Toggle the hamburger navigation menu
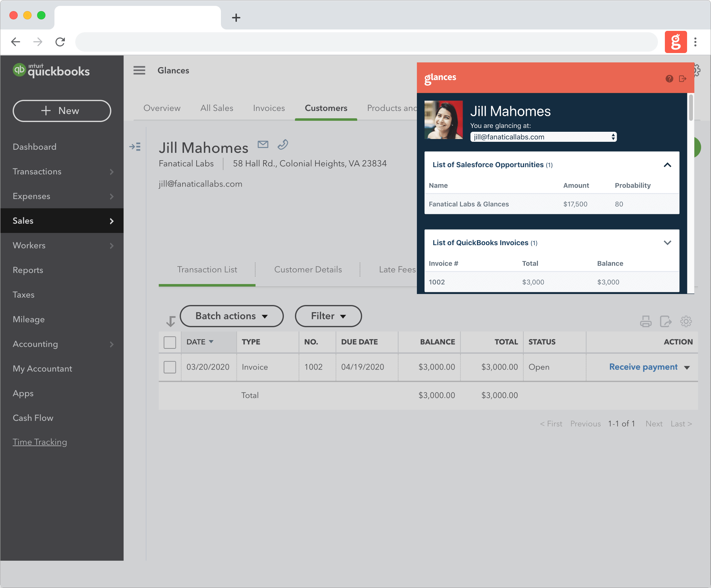This screenshot has height=588, width=711. pos(139,70)
